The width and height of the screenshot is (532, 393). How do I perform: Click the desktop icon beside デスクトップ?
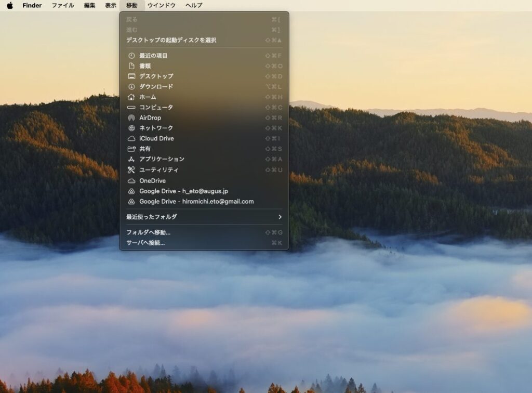point(131,76)
